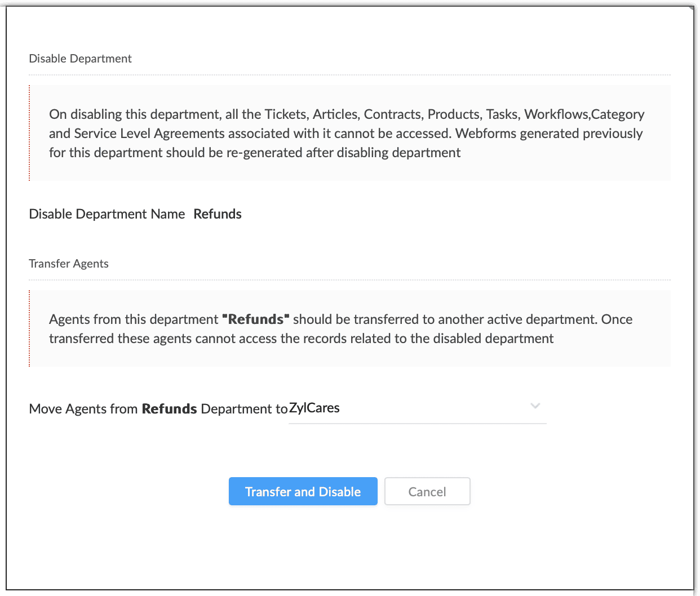Select the Disable Department heading
The width and height of the screenshot is (700, 596).
click(x=80, y=59)
